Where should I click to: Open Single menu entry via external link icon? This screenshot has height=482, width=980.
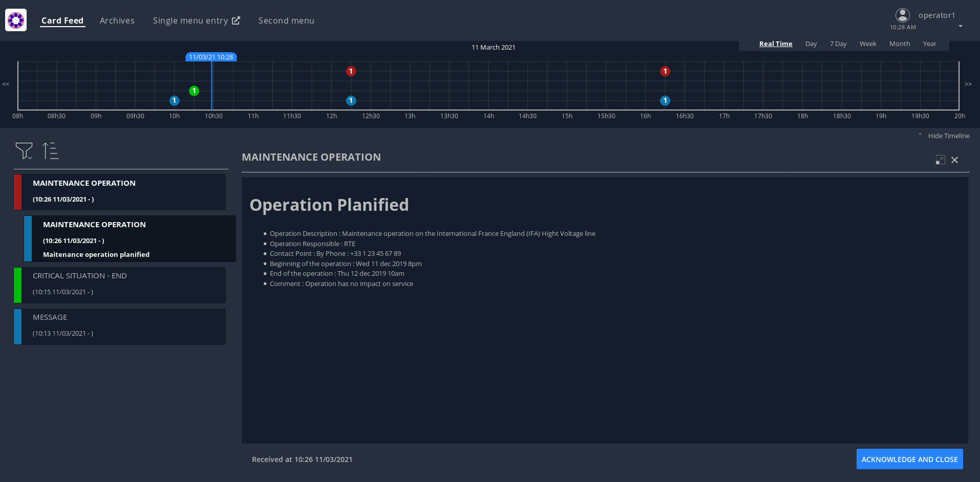[236, 20]
